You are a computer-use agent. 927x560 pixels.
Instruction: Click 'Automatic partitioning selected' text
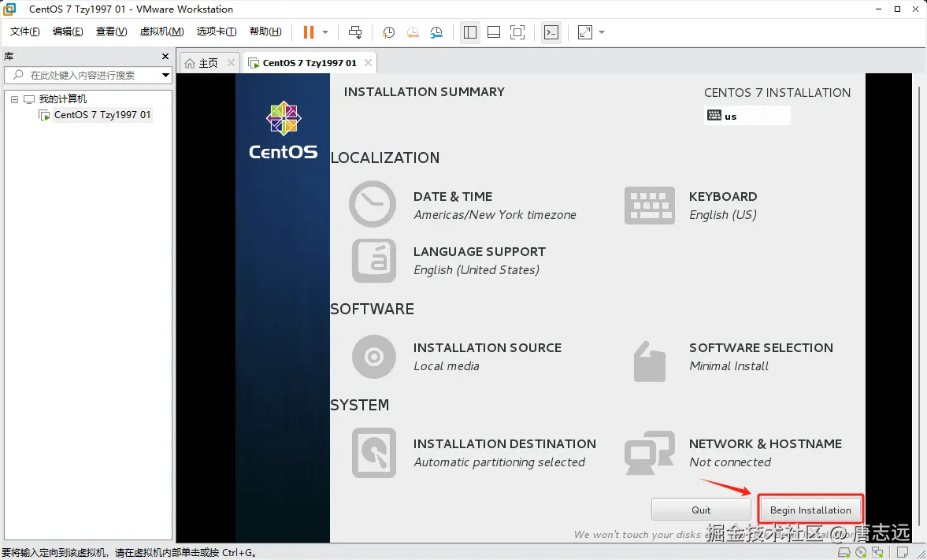499,462
